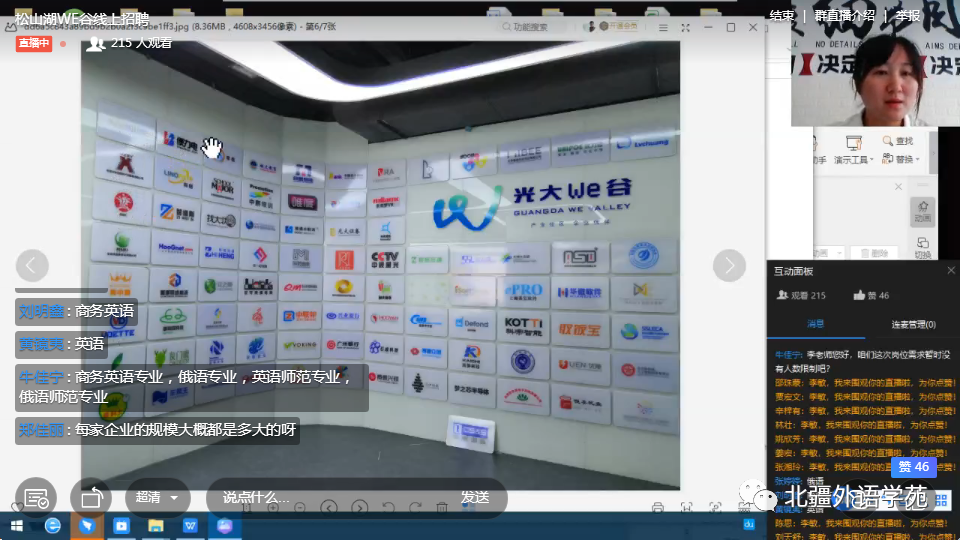The image size is (960, 540).
Task: Click the blue 赞 46 like button
Action: (913, 467)
